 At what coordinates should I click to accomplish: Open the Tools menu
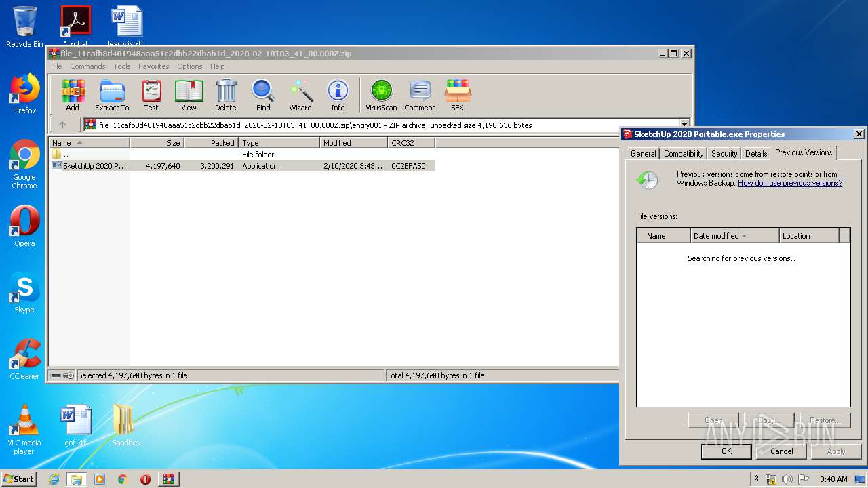coord(122,66)
